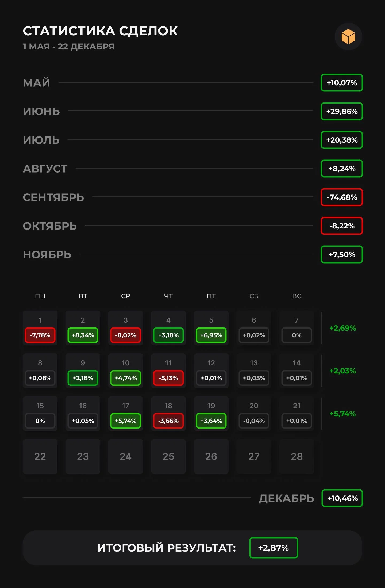Select day 18 cell showing -3,66%
Viewport: 385px width, 588px height.
pos(168,414)
